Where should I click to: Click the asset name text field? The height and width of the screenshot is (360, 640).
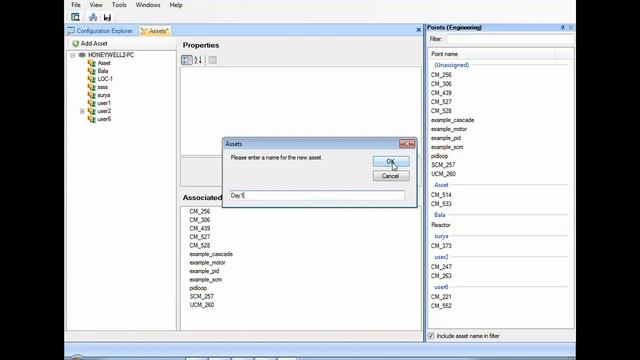pos(317,196)
